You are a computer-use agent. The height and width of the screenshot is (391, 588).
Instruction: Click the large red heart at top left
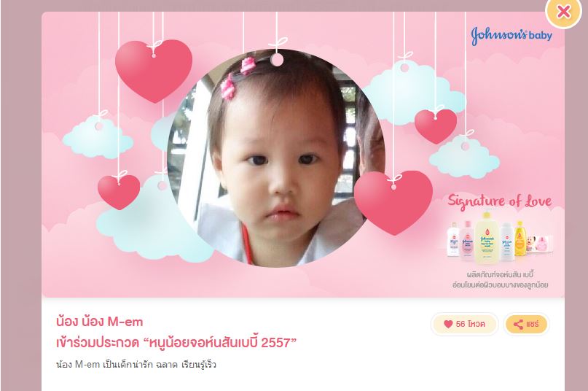click(154, 71)
